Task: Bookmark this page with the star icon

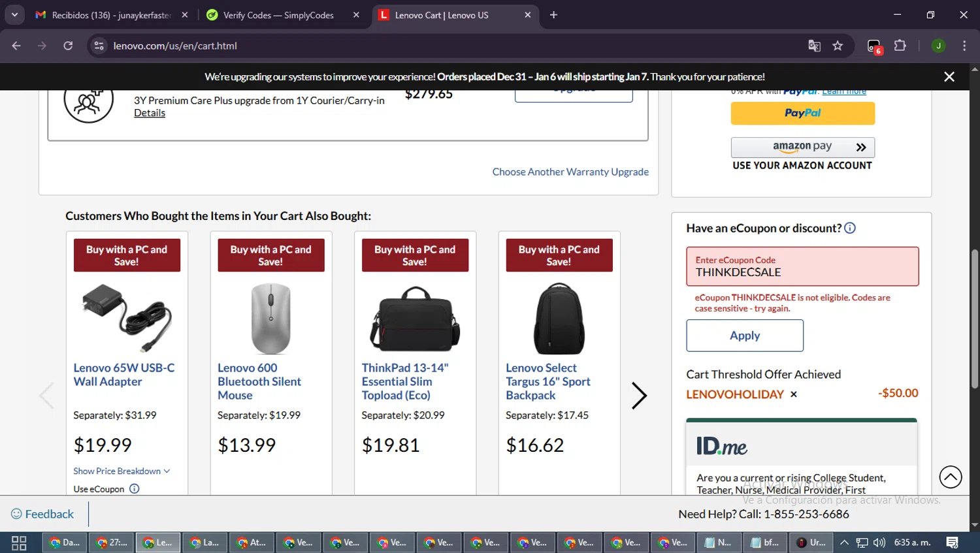Action: 838,46
